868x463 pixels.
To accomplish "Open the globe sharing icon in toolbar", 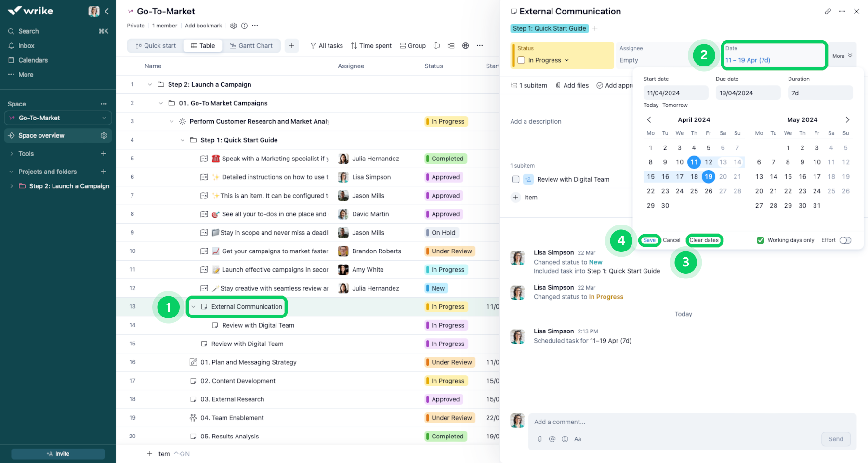I will [465, 46].
